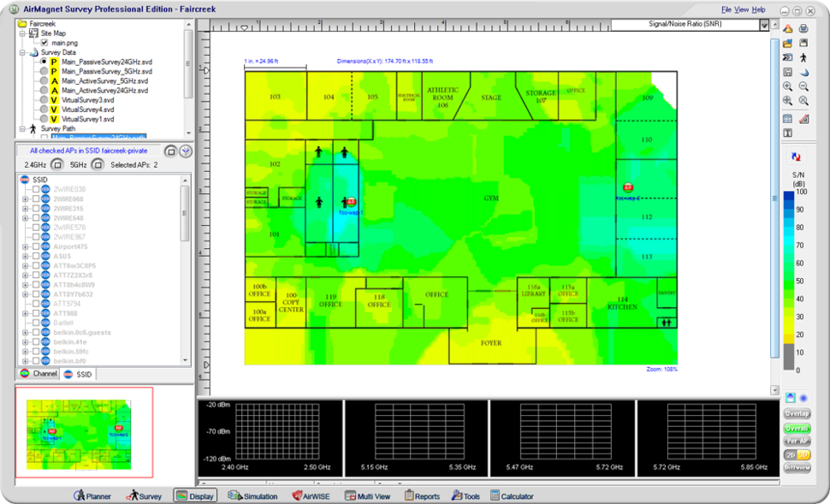The width and height of the screenshot is (830, 504).
Task: Click the top-left alert icon in right toolbar
Action: [x=788, y=28]
